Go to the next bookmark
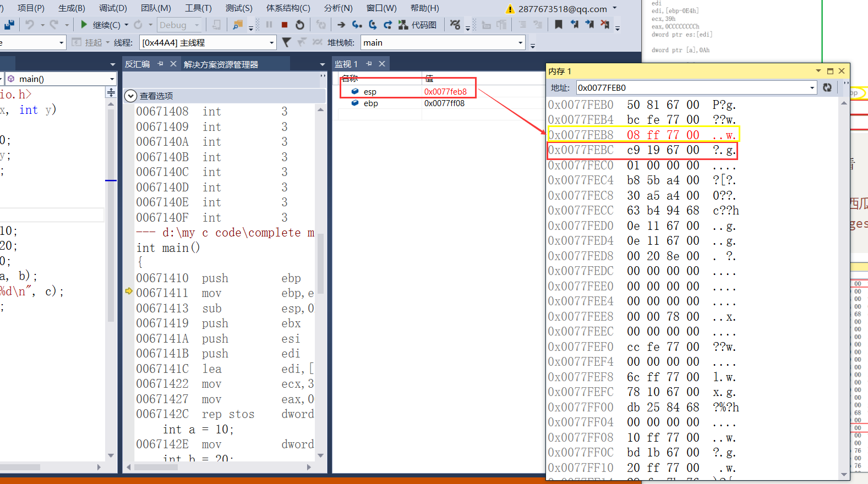The width and height of the screenshot is (868, 484). pos(589,25)
